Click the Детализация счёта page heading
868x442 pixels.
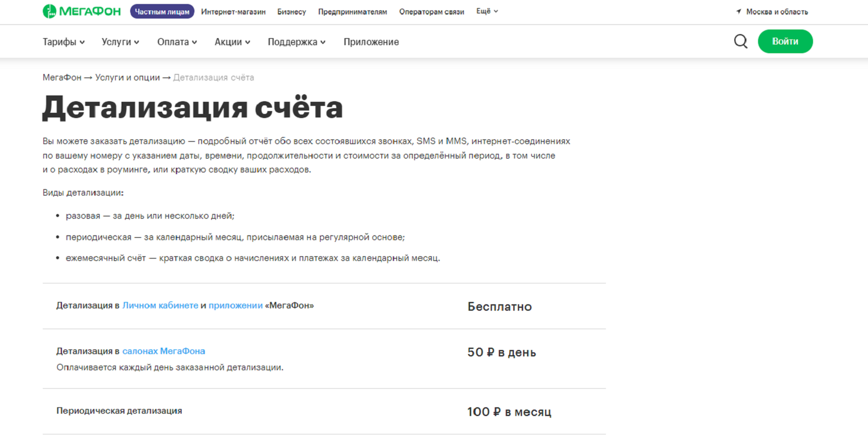[193, 108]
